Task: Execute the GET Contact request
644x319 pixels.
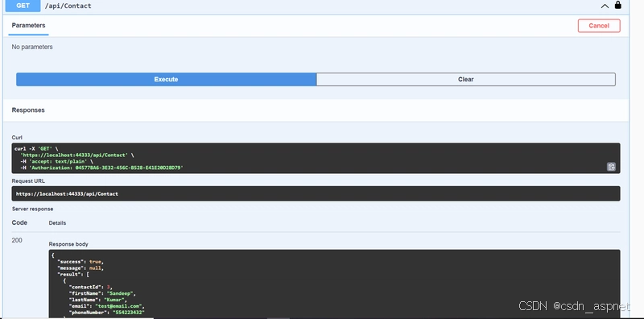Action: click(x=166, y=79)
